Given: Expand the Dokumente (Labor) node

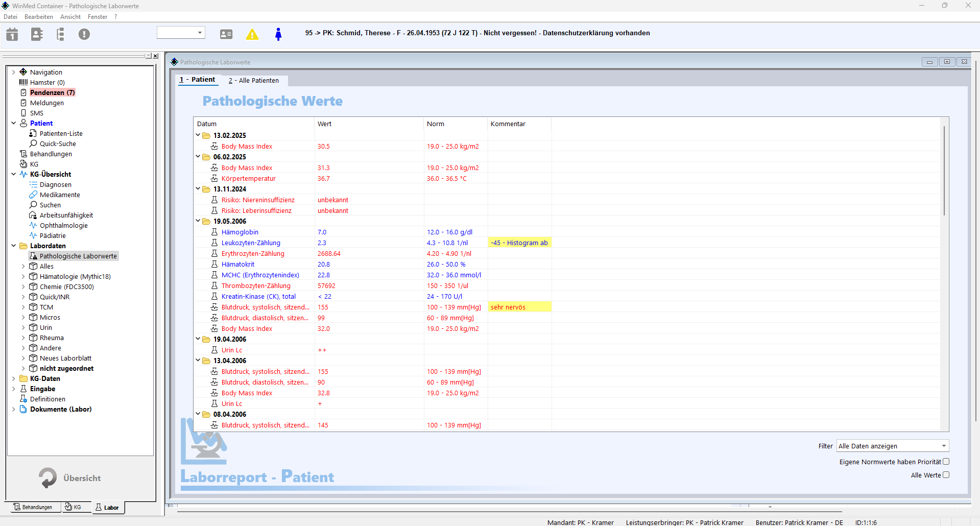Looking at the screenshot, I should (14, 409).
